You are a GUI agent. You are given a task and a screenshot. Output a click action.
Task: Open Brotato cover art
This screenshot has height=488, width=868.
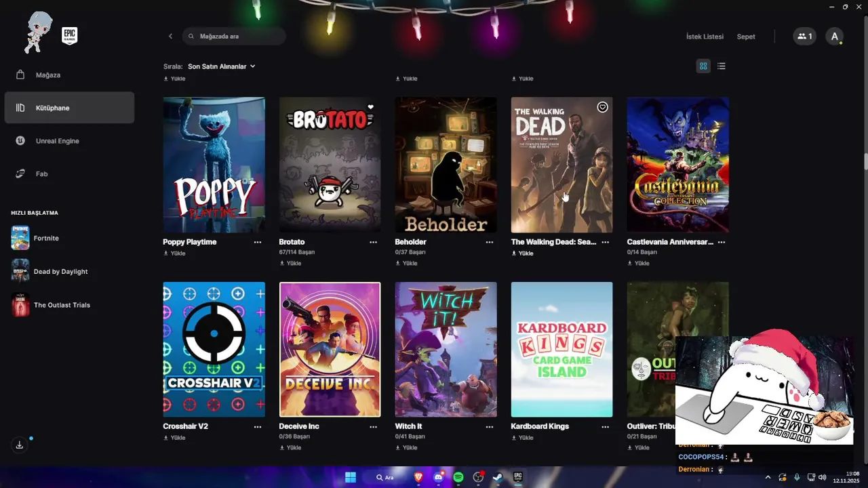point(330,165)
